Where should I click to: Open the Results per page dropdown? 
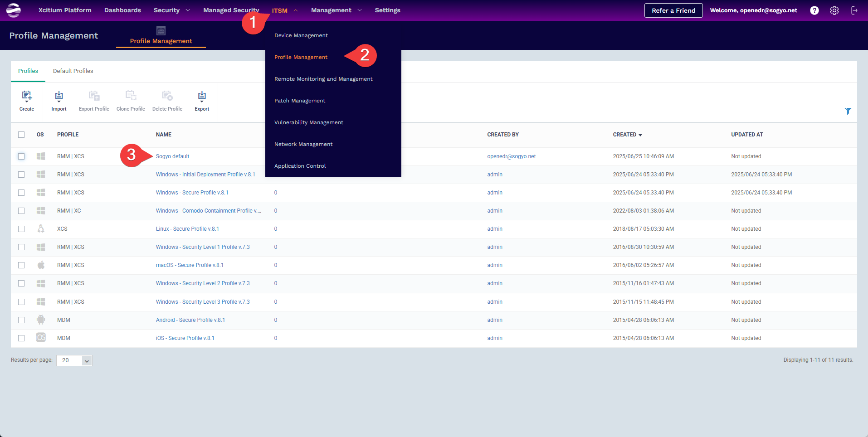click(x=74, y=360)
